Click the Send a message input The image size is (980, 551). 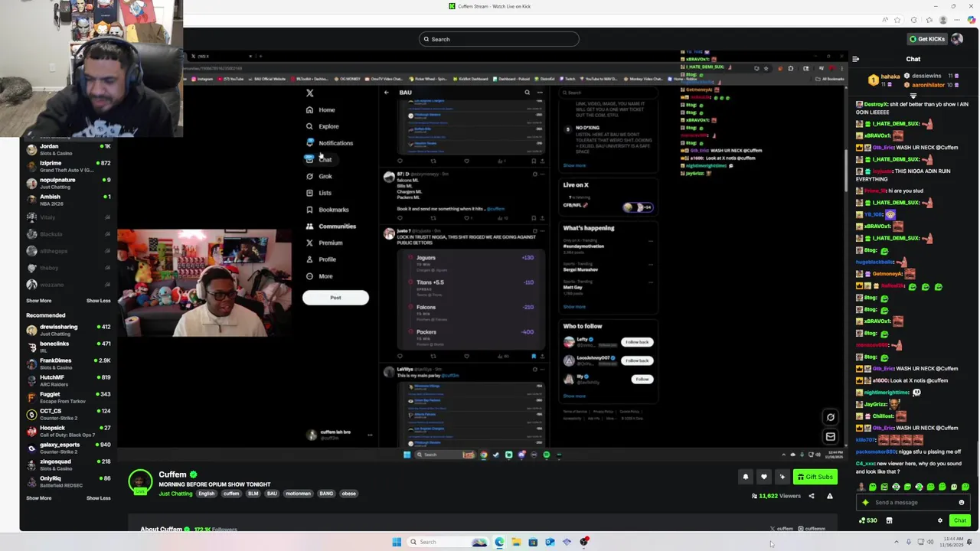pyautogui.click(x=913, y=503)
